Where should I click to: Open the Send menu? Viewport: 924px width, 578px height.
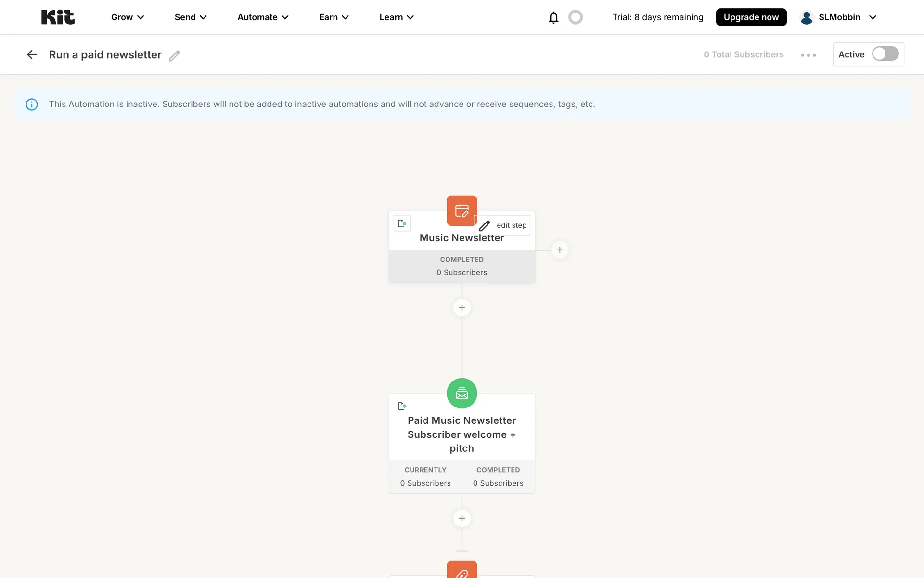tap(191, 17)
